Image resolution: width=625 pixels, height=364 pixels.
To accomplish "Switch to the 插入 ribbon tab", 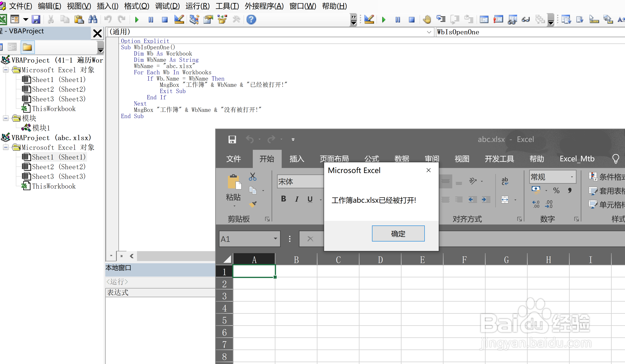I will 297,159.
